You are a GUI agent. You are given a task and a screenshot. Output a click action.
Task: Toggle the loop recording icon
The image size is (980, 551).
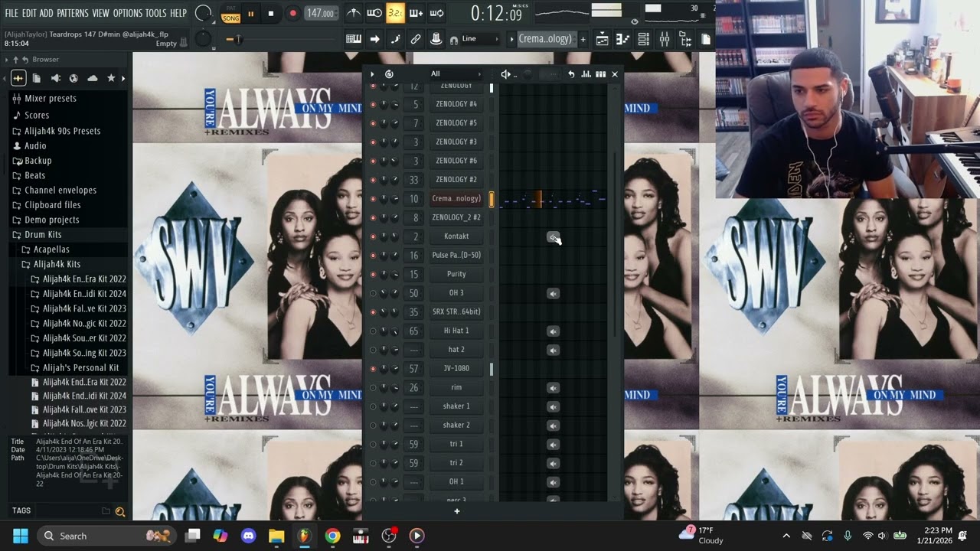click(436, 13)
